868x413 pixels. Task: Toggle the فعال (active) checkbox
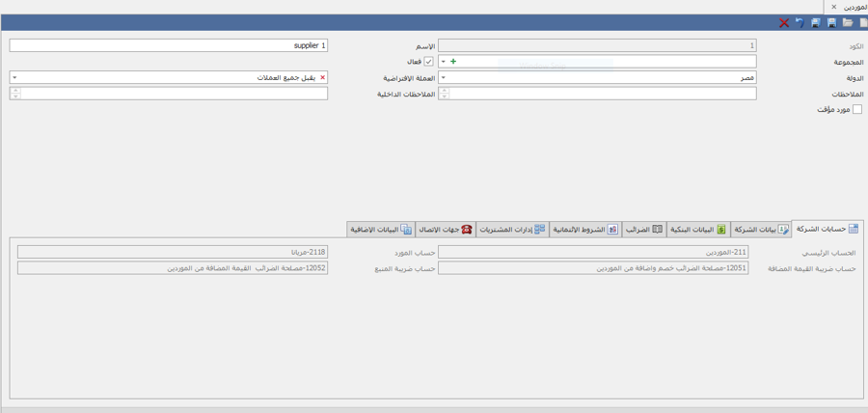point(429,62)
